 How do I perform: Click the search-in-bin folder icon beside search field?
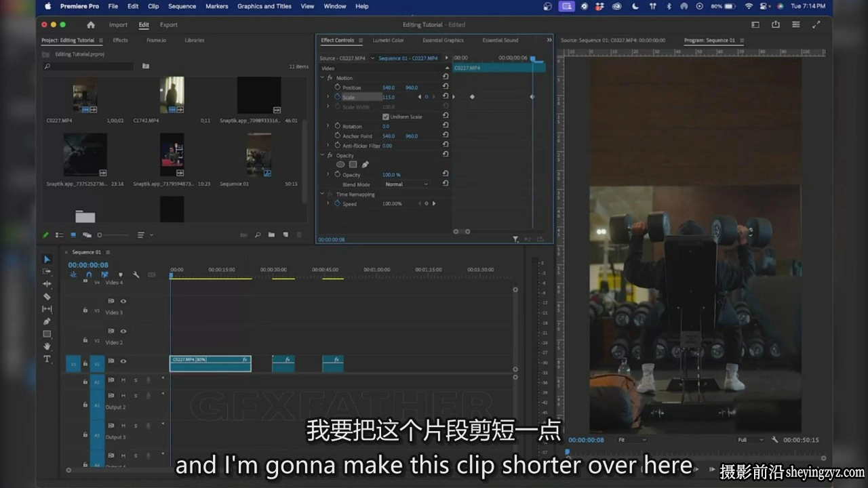coord(145,66)
